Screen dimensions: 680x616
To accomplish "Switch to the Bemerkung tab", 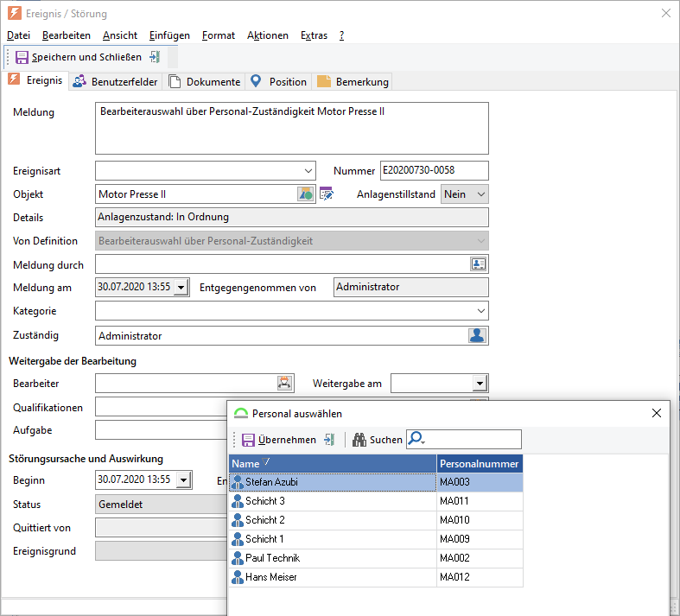I will click(x=353, y=81).
